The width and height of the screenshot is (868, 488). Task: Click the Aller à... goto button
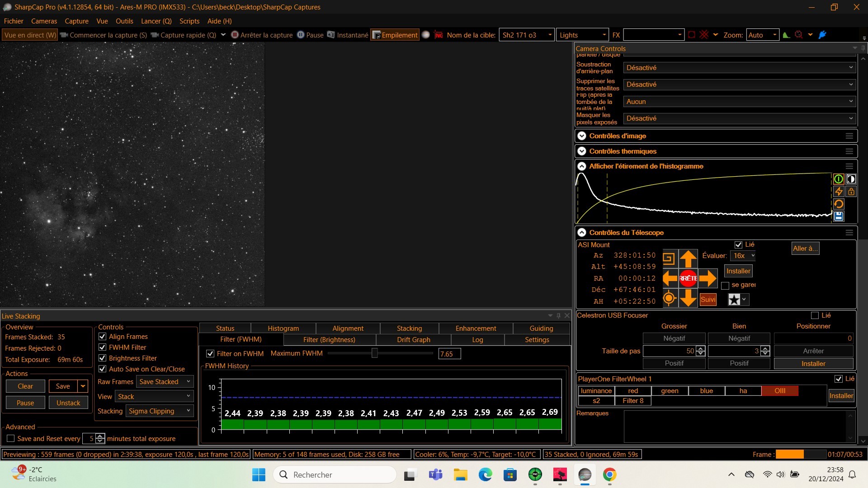pos(805,249)
